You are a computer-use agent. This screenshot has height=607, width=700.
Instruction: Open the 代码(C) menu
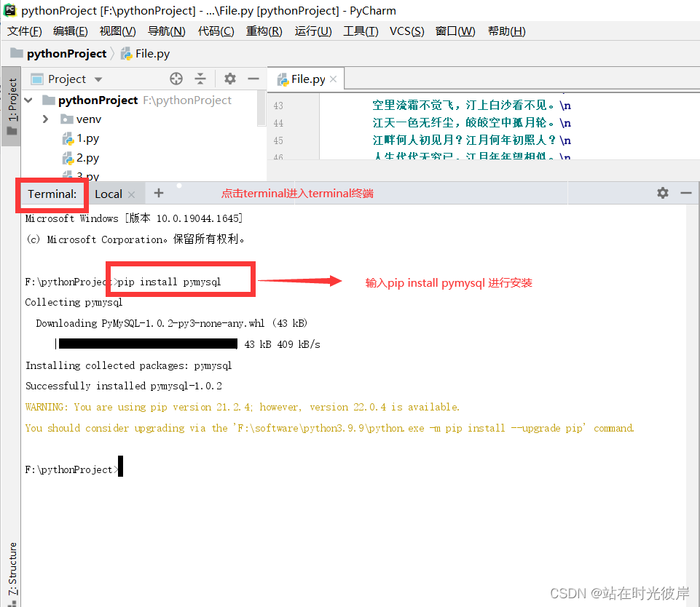pos(216,31)
